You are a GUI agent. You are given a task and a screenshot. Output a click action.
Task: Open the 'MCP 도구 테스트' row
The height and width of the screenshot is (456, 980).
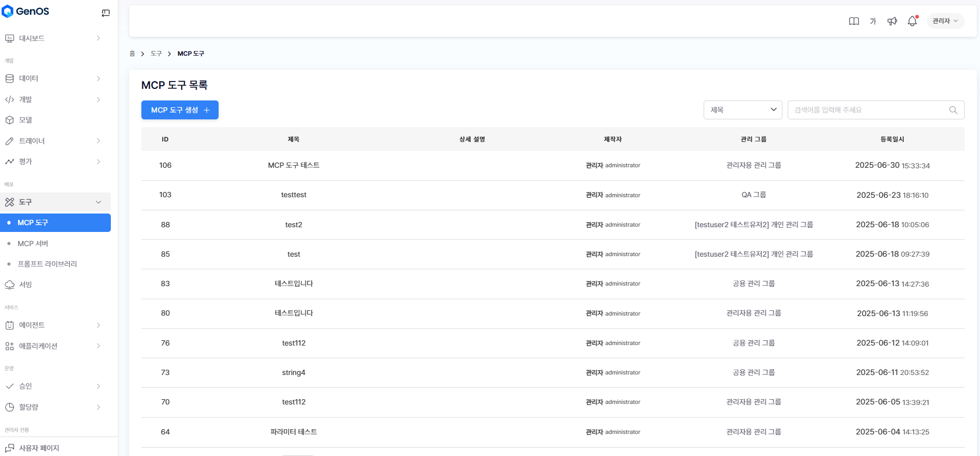click(293, 165)
